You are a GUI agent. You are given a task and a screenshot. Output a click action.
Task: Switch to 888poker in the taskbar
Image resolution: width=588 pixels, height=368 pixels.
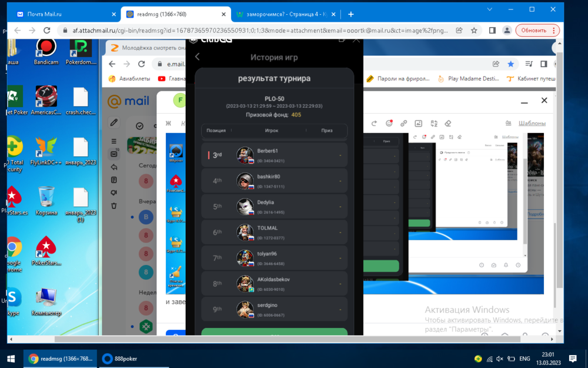[x=121, y=359]
